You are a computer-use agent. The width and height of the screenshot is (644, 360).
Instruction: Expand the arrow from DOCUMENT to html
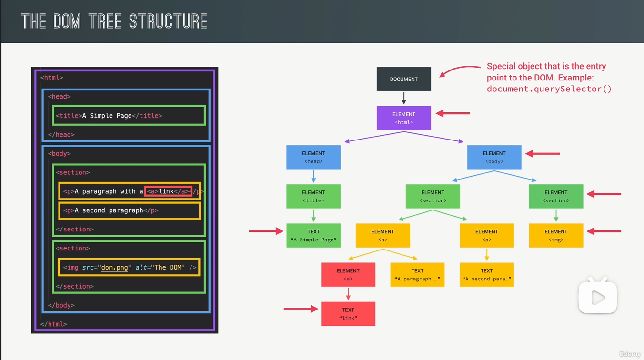pyautogui.click(x=403, y=97)
